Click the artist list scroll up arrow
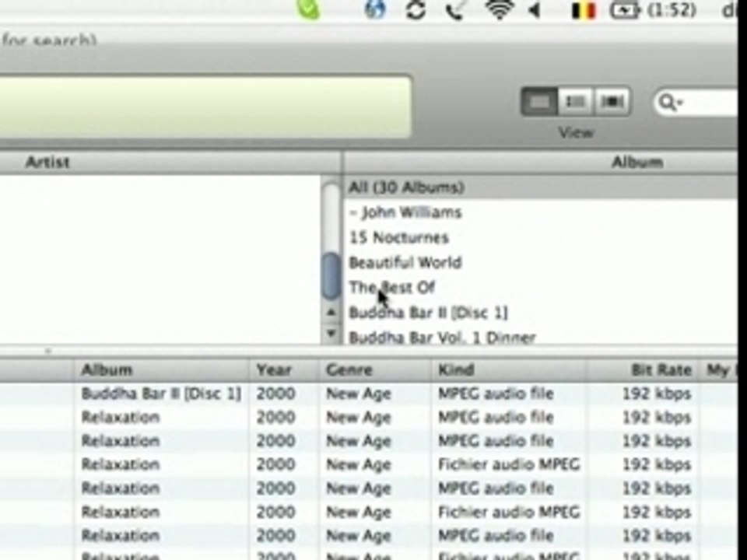The height and width of the screenshot is (560, 747). tap(331, 313)
